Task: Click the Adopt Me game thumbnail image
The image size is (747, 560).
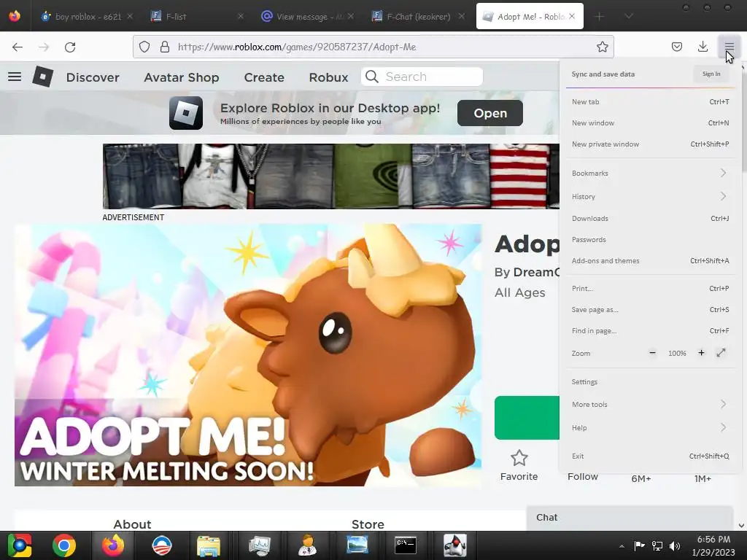Action: click(x=248, y=355)
